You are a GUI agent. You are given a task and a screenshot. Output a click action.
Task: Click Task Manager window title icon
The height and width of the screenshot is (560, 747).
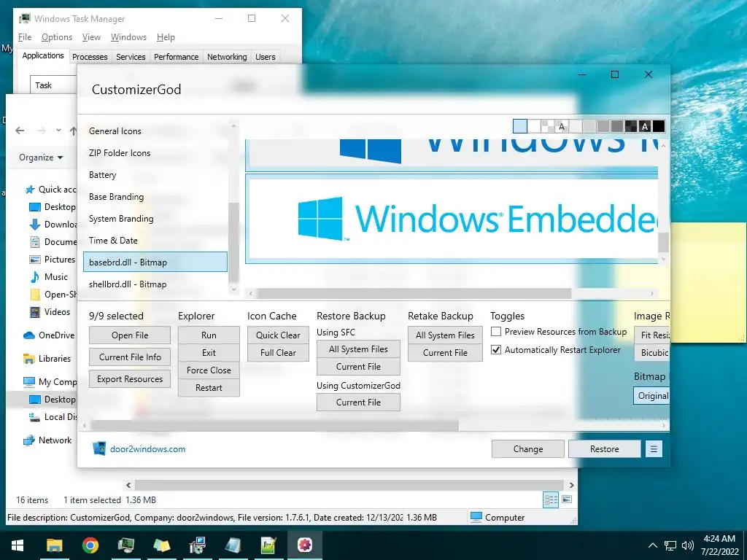tap(25, 18)
